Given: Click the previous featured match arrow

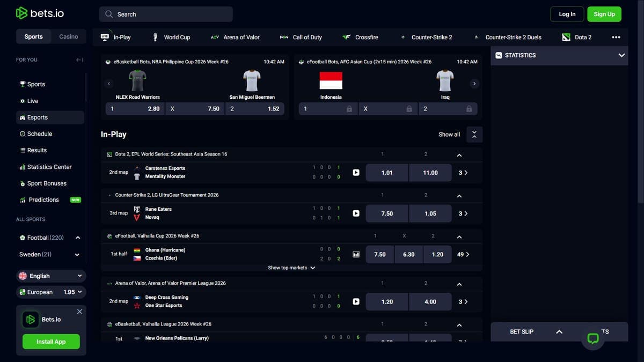Looking at the screenshot, I should 109,84.
